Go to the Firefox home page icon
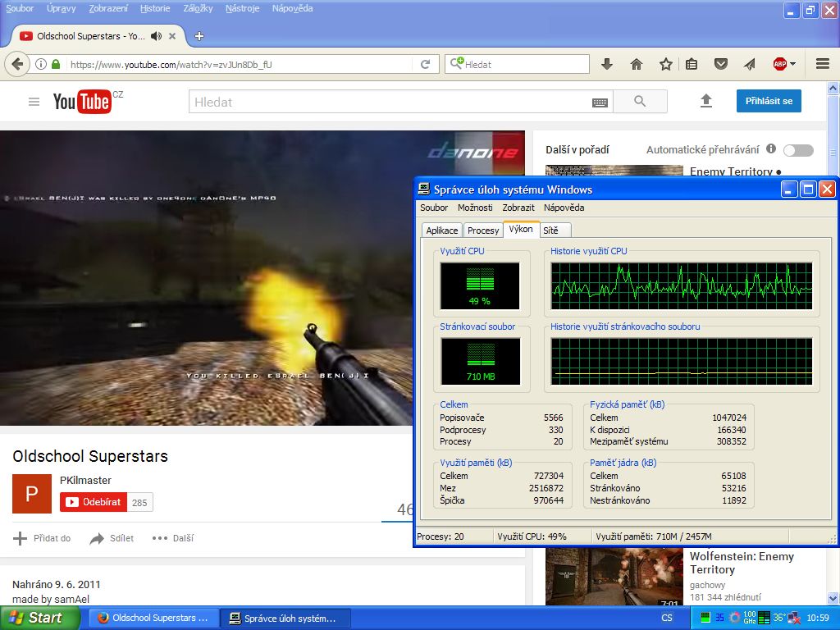This screenshot has height=630, width=840. [x=636, y=64]
